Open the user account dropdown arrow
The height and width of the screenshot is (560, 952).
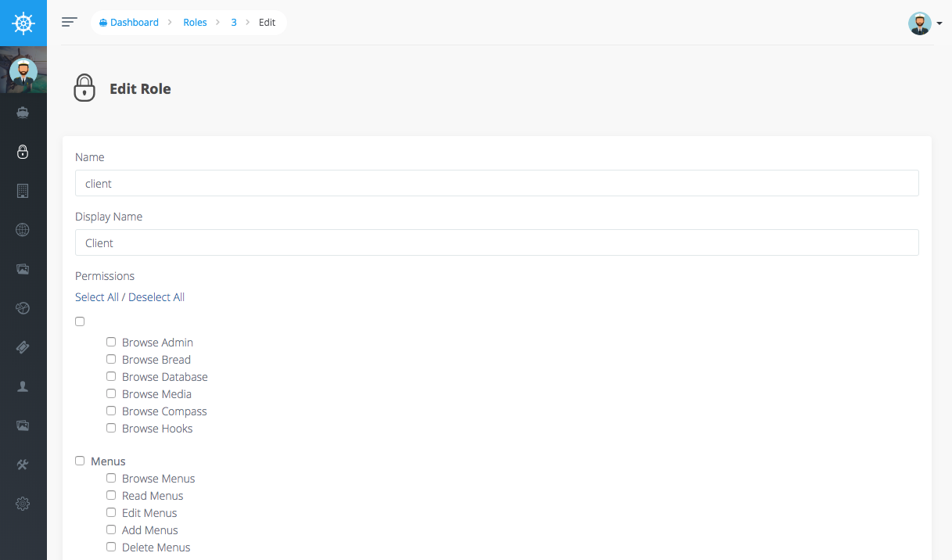(x=939, y=23)
